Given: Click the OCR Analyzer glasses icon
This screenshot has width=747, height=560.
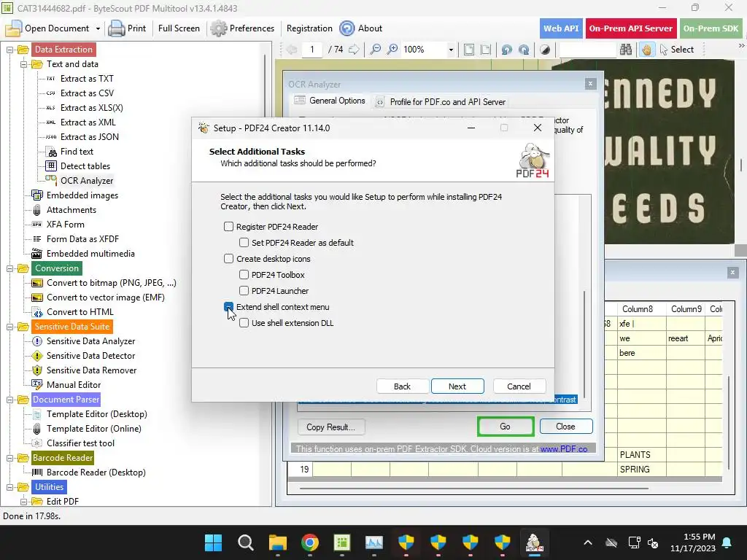Looking at the screenshot, I should click(x=51, y=180).
